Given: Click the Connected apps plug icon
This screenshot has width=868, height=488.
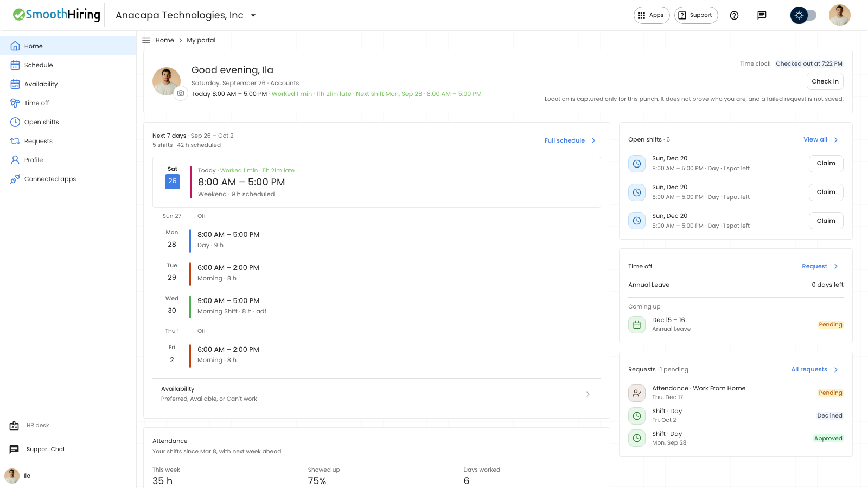Looking at the screenshot, I should [15, 179].
